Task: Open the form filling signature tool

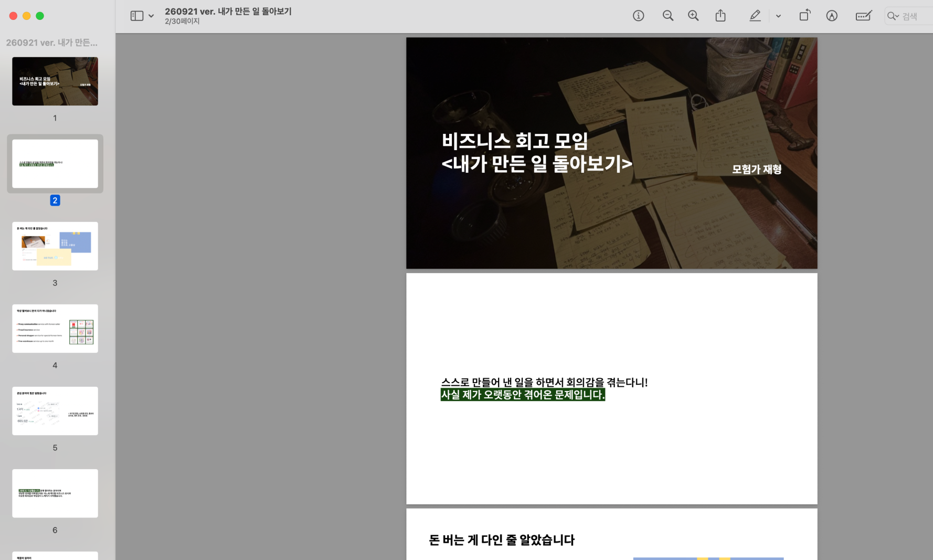Action: (864, 16)
